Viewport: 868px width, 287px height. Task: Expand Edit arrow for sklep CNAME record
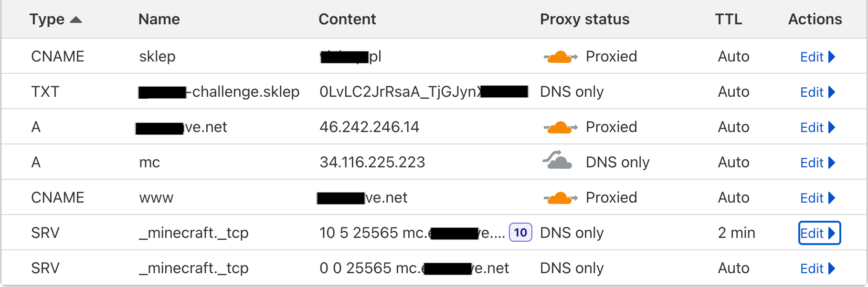[832, 57]
